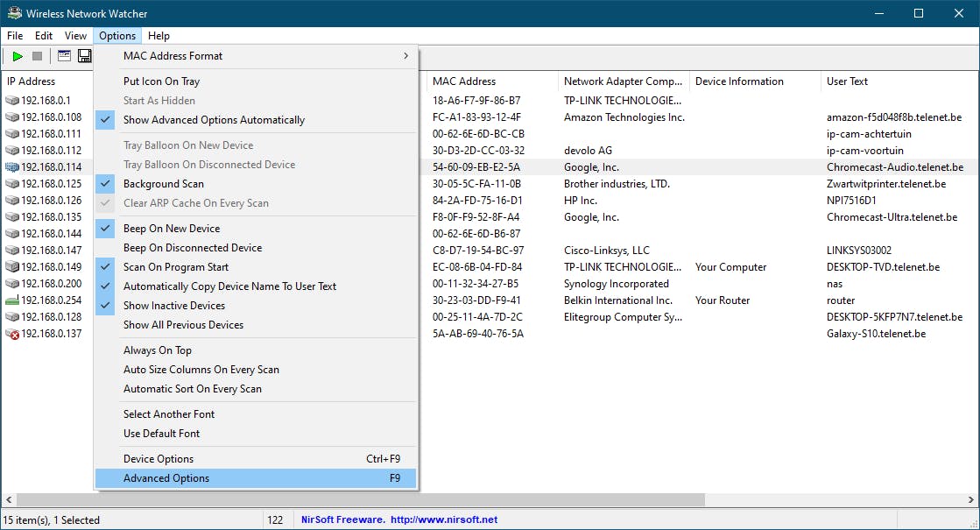Choose Advanced Options from the menu
The image size is (980, 530).
pyautogui.click(x=256, y=478)
